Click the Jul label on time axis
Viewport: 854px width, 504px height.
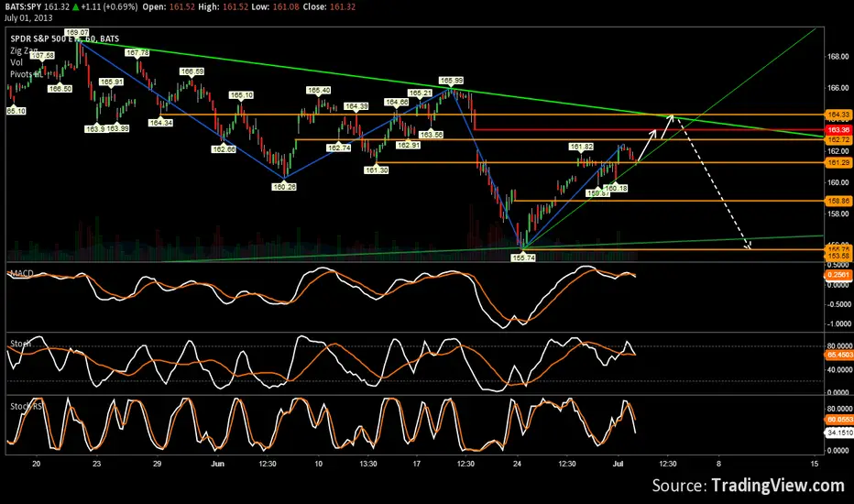click(x=618, y=464)
